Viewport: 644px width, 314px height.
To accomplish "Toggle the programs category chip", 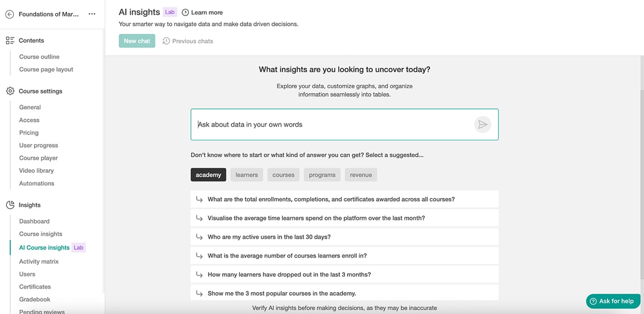I will coord(322,174).
